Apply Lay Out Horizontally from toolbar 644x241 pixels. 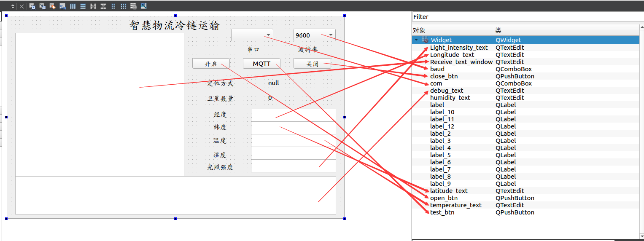point(73,6)
